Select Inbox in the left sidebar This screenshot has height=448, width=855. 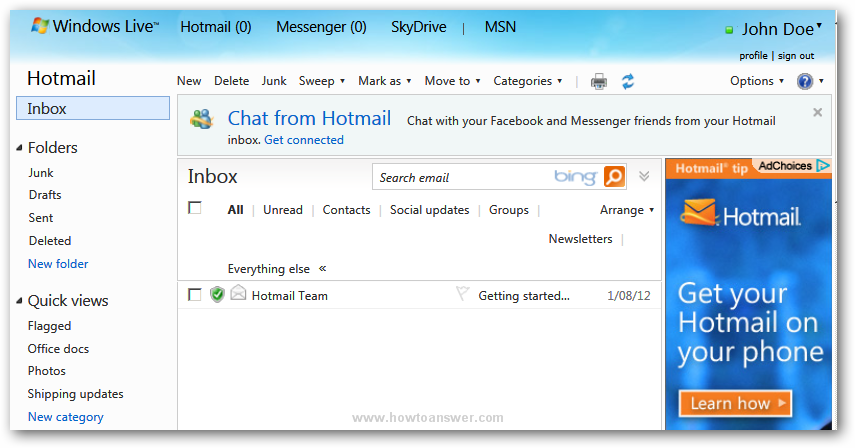[93, 108]
